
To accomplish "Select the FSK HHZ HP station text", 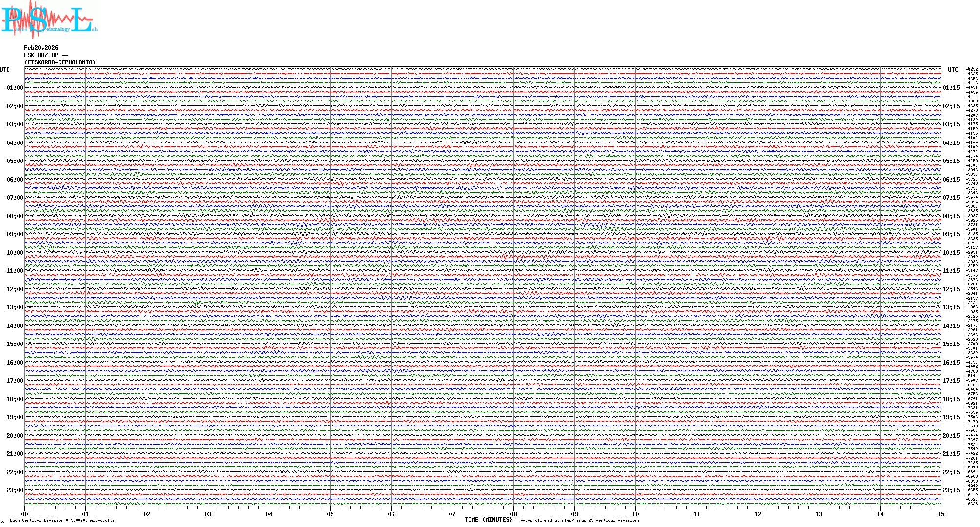I will [x=46, y=55].
